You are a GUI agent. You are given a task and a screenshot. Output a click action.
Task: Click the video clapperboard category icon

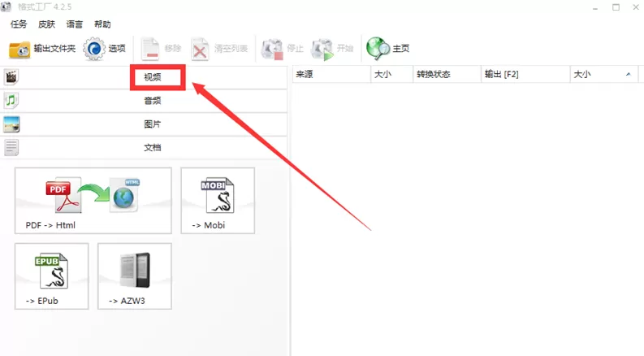pyautogui.click(x=11, y=77)
